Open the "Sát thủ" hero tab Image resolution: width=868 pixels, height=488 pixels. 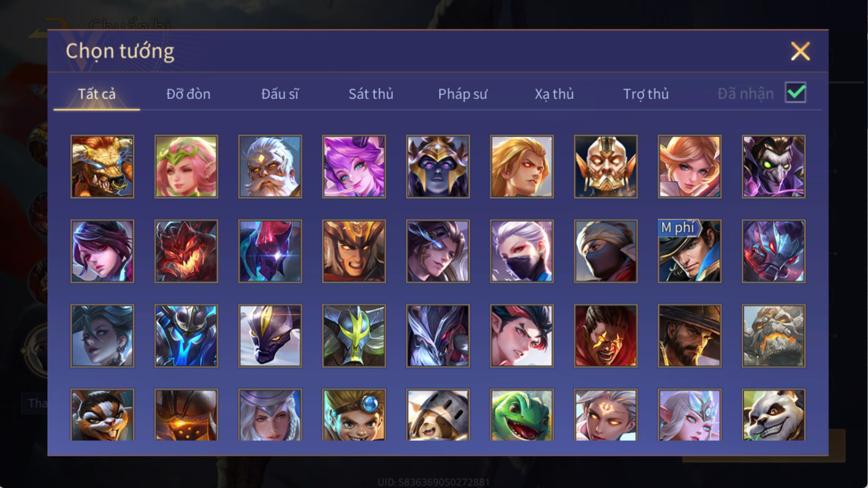coord(371,94)
